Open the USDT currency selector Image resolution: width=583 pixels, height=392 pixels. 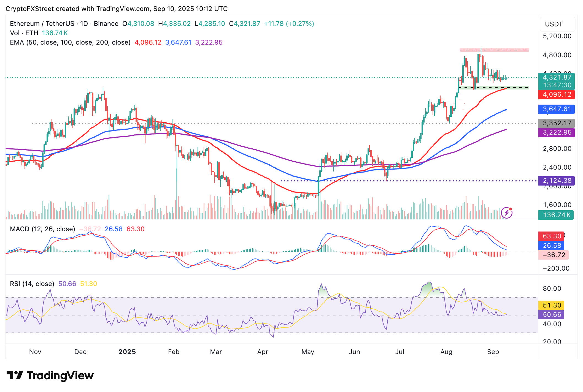(x=553, y=24)
